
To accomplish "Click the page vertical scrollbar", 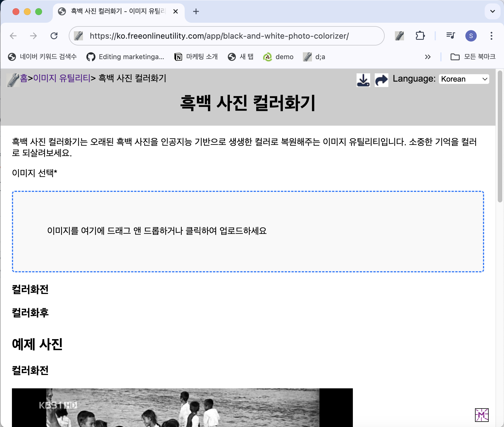I will point(500,136).
